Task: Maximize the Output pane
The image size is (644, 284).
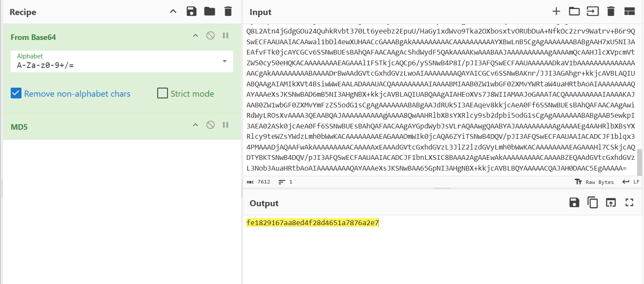Action: pyautogui.click(x=629, y=202)
